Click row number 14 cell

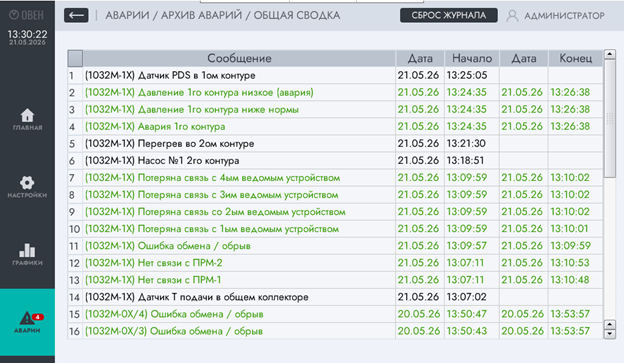pyautogui.click(x=74, y=297)
